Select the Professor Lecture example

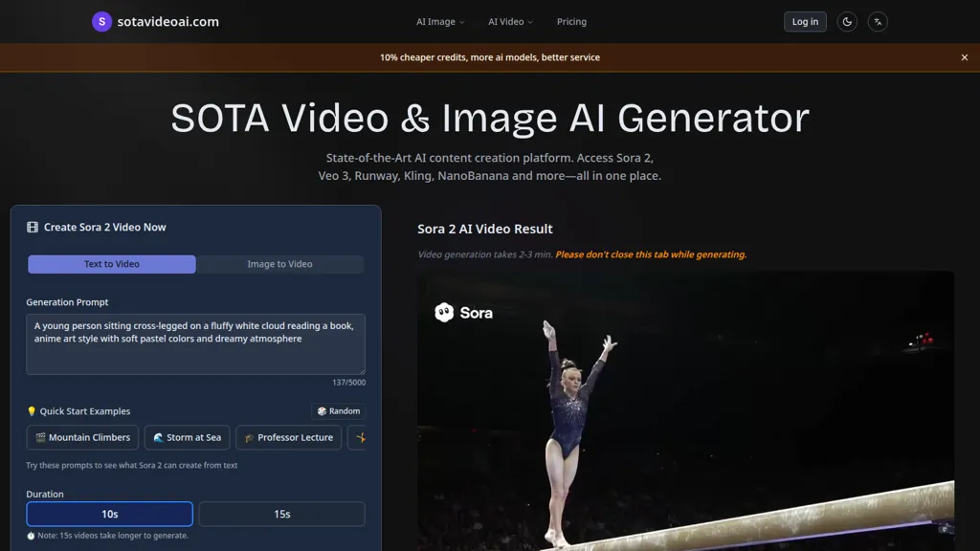pyautogui.click(x=289, y=437)
